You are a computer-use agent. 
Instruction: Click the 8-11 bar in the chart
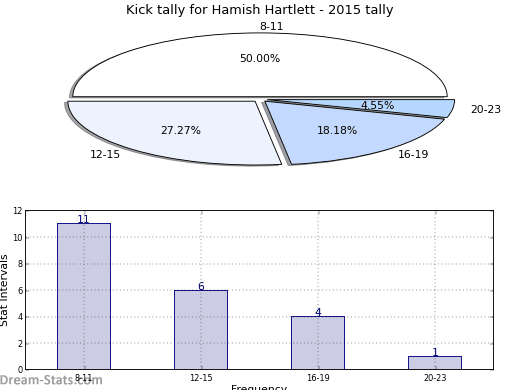point(84,296)
